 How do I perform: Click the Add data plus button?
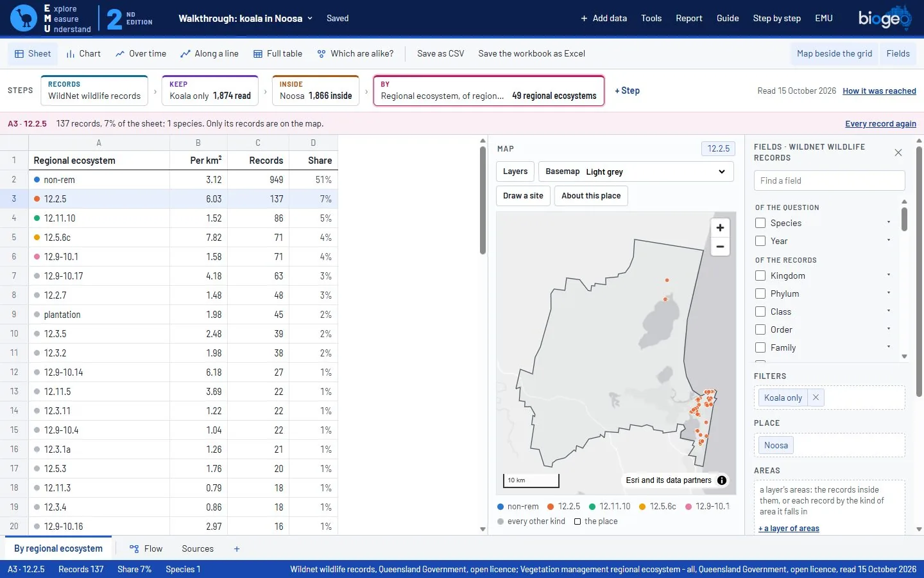[603, 18]
